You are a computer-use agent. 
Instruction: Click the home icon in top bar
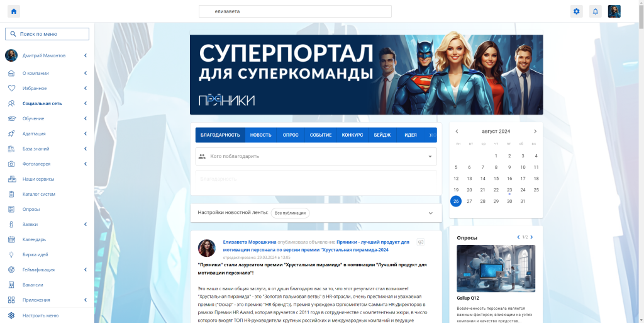tap(14, 11)
